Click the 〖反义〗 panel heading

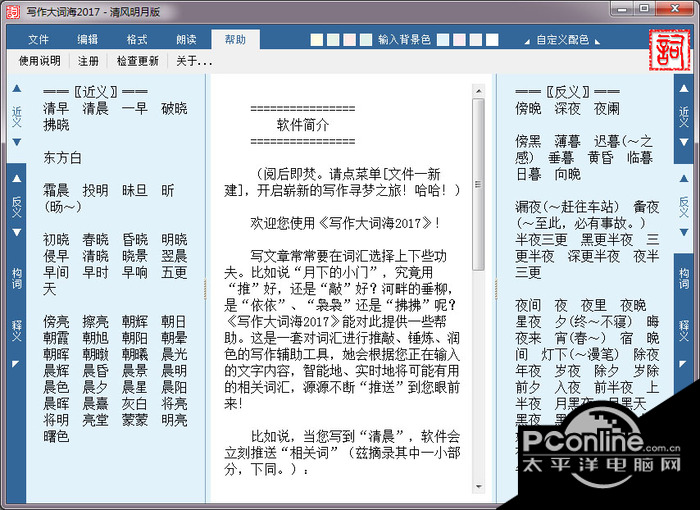567,92
